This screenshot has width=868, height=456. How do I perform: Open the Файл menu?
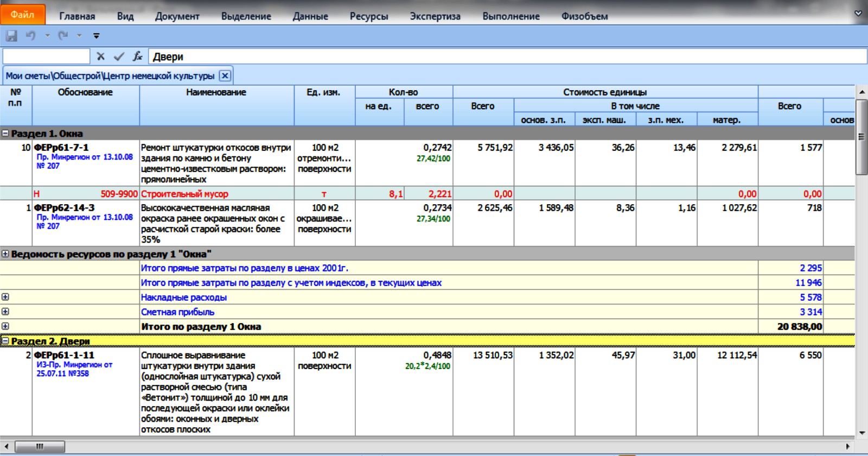pos(23,15)
